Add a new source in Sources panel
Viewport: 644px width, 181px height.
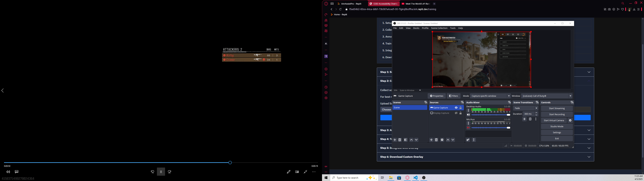point(431,140)
